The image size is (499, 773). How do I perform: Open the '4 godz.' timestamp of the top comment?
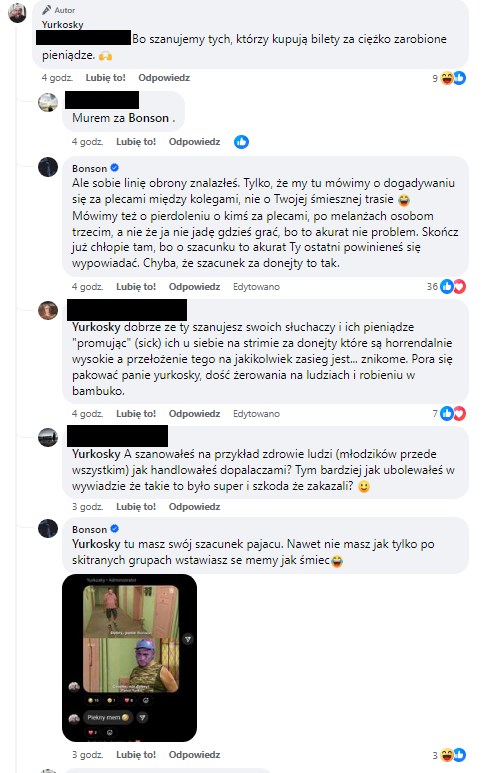click(x=57, y=78)
